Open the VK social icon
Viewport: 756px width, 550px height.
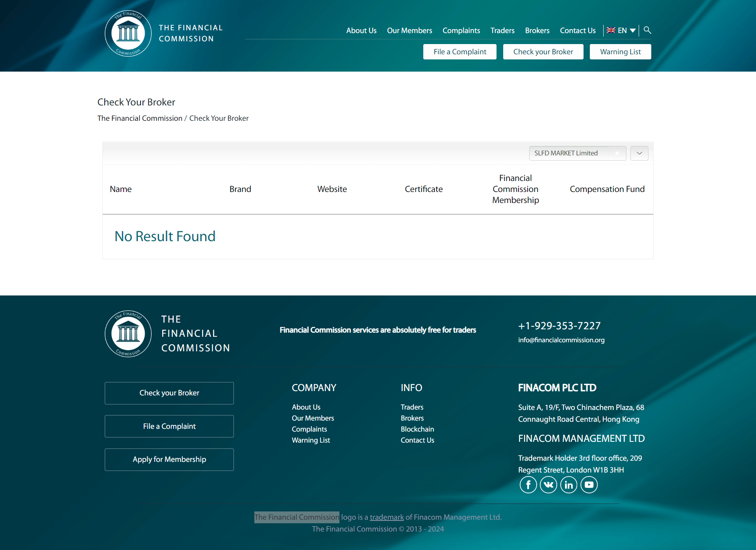(x=548, y=485)
